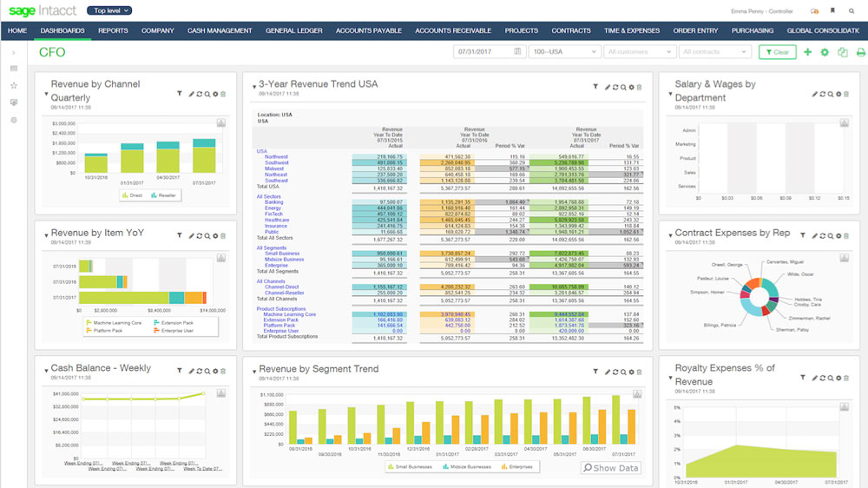Toggle Midsize Businesses series in Segment Trend
Viewport: 868px width, 488px height.
467,467
